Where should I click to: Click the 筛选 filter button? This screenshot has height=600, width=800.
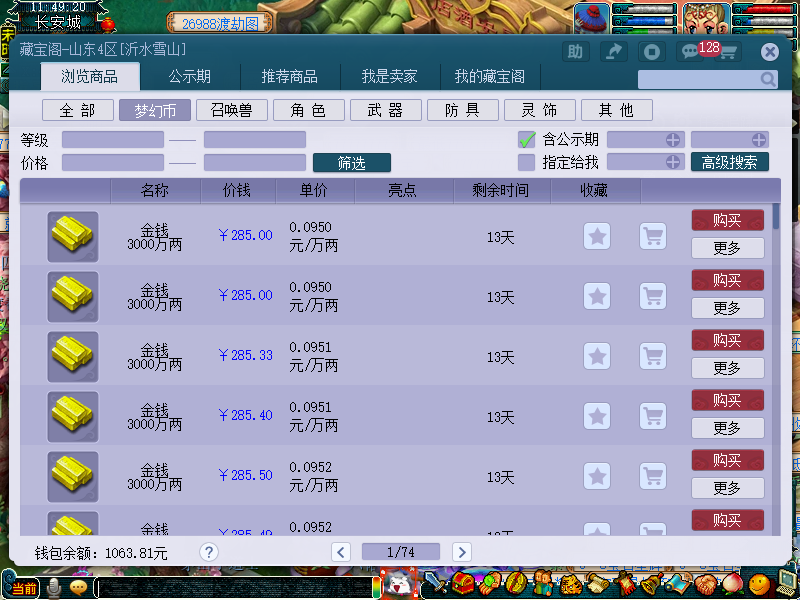352,163
